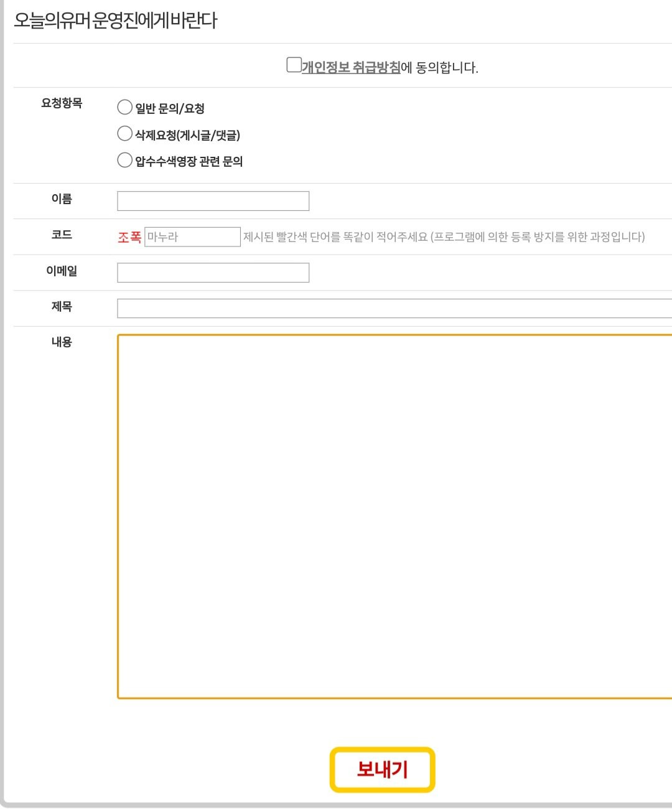Click into the 제목 text input box

pyautogui.click(x=394, y=308)
